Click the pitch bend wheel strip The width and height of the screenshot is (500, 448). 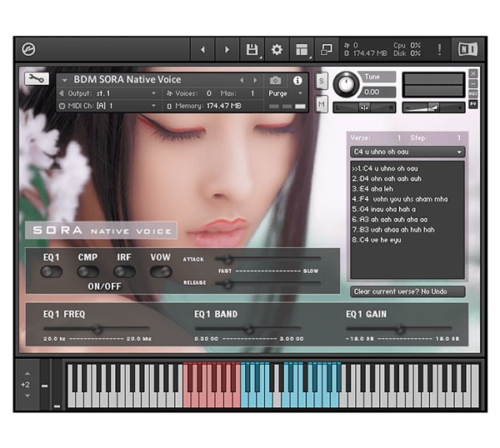[45, 385]
